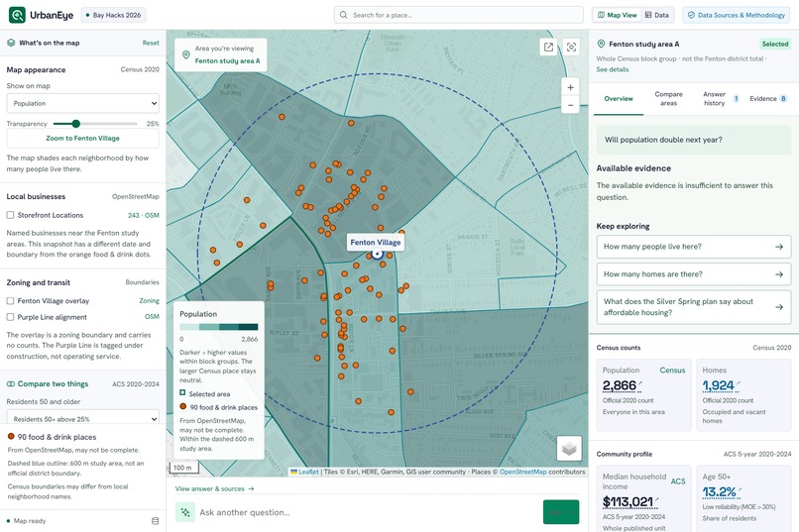Click Zoning label beside Fenton Village overlay
The width and height of the screenshot is (799, 532).
149,301
